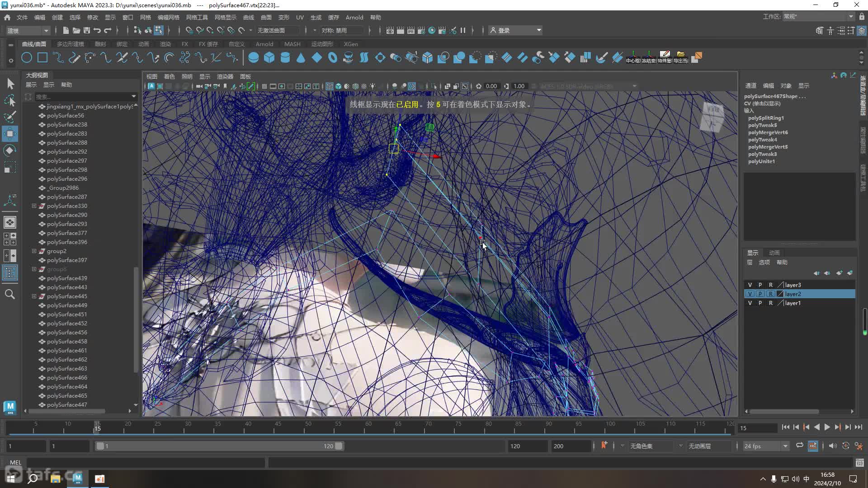Screen dimensions: 868x488
Task: Create a new scene with the page icon
Action: [x=66, y=30]
